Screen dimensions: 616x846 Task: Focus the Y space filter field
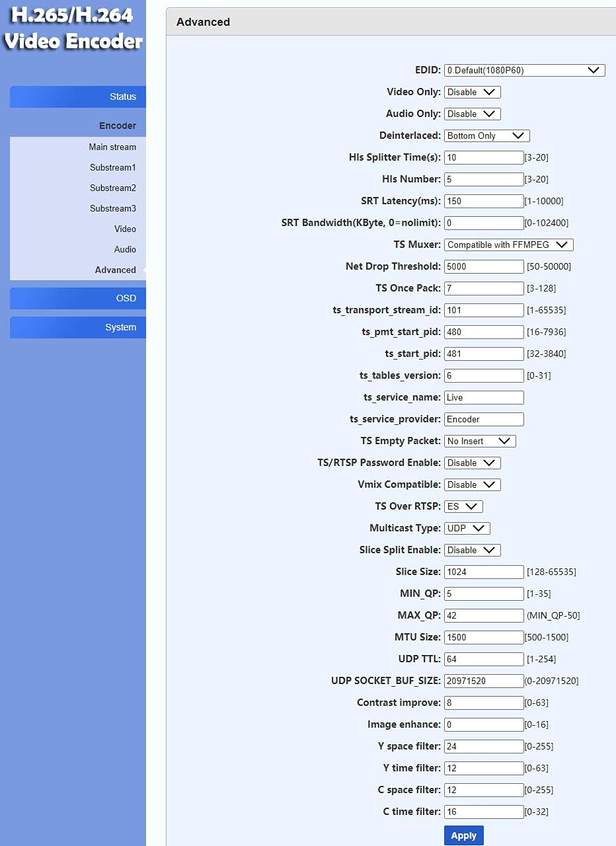coord(484,746)
